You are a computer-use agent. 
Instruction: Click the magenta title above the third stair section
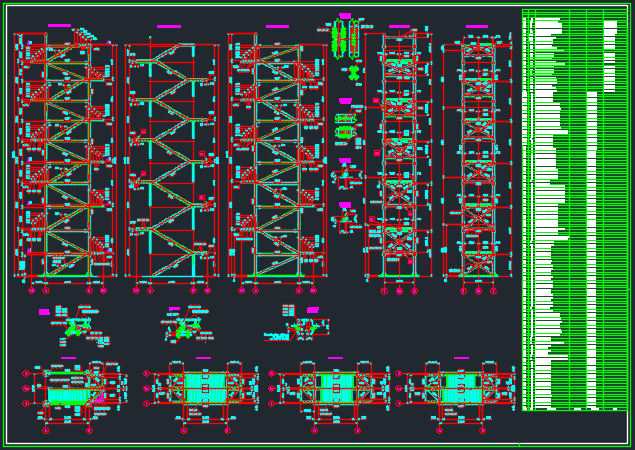point(277,27)
